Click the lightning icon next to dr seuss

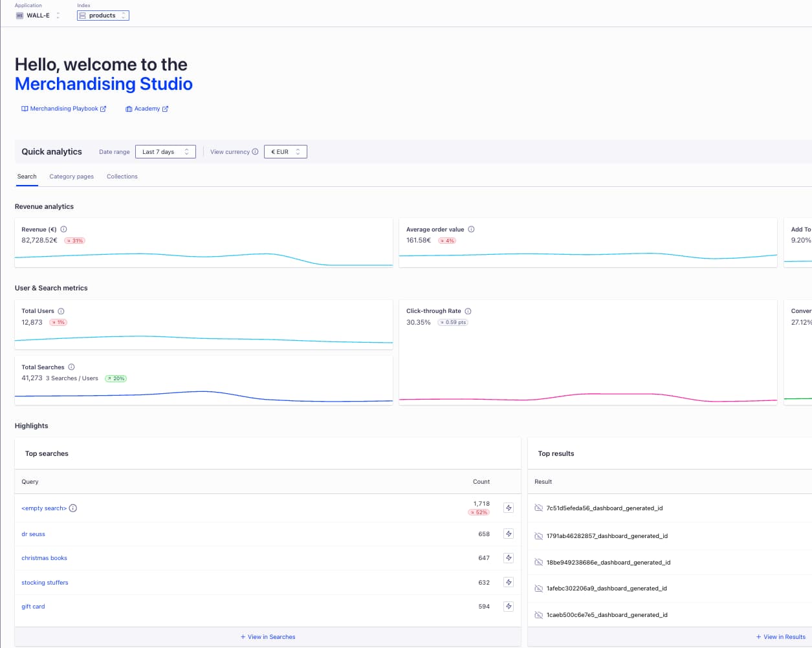(509, 534)
